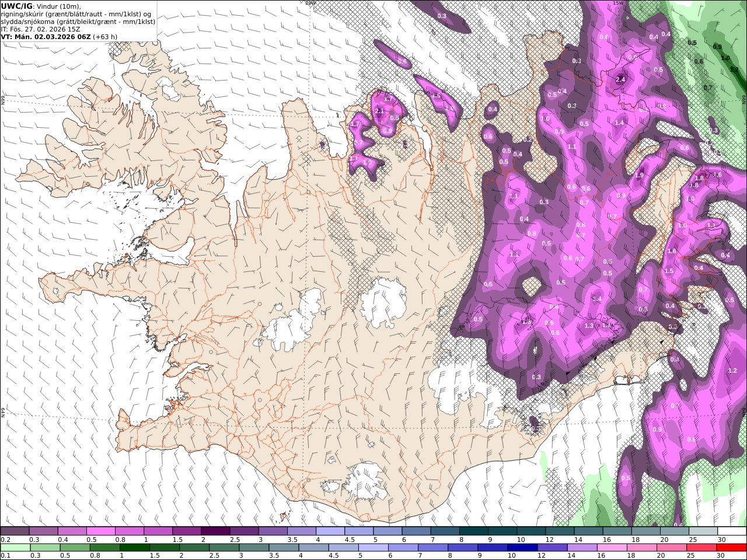Click the '30' label on the lower rain legend

721,556
